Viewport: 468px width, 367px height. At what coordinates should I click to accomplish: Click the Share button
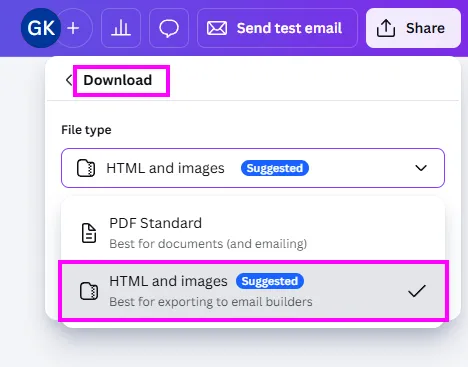[x=413, y=28]
